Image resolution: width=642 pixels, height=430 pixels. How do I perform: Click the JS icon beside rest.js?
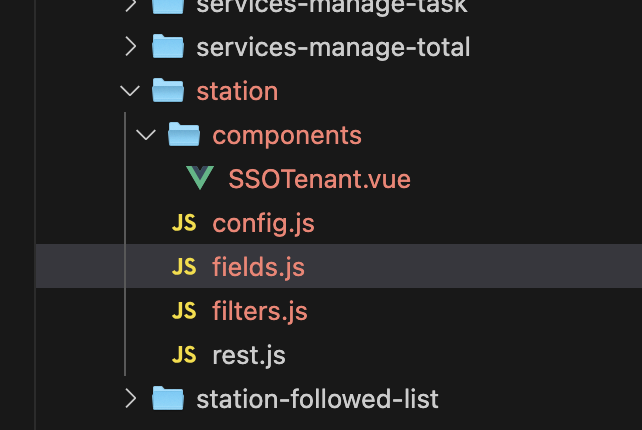pyautogui.click(x=184, y=355)
